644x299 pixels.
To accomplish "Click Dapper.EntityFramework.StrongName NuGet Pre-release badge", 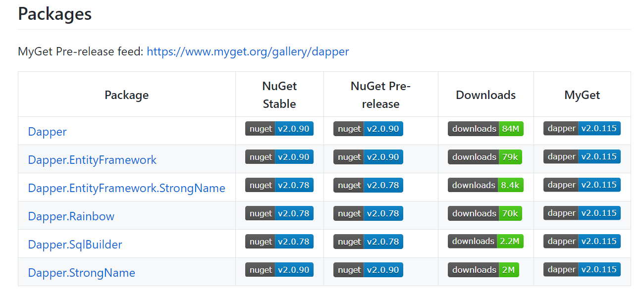I will click(368, 185).
